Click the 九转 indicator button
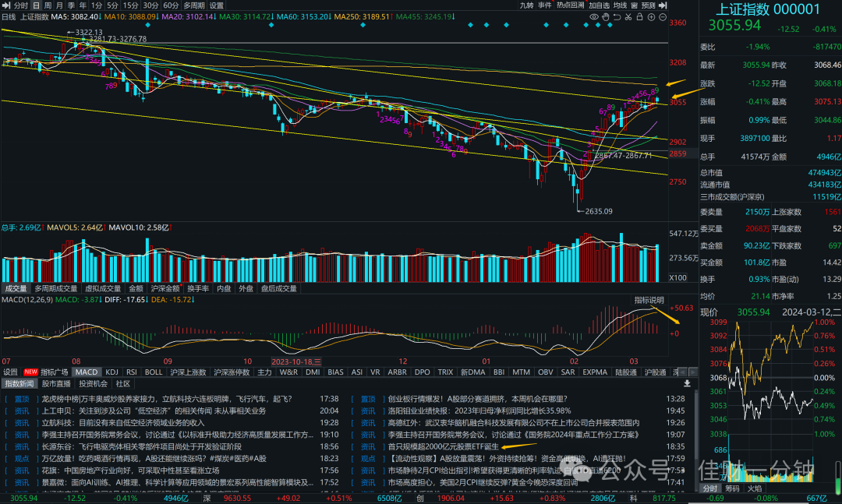Screen dimensions: 842x504 (527, 5)
